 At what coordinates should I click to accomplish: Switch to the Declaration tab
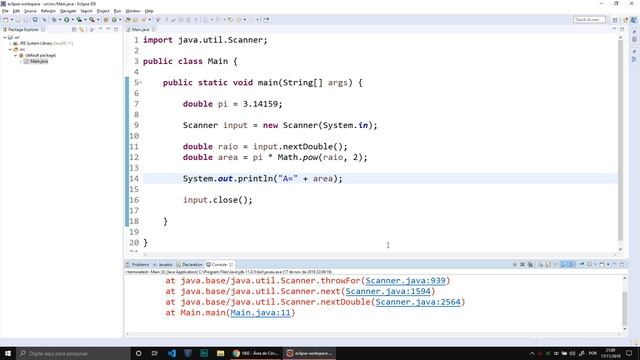click(189, 264)
